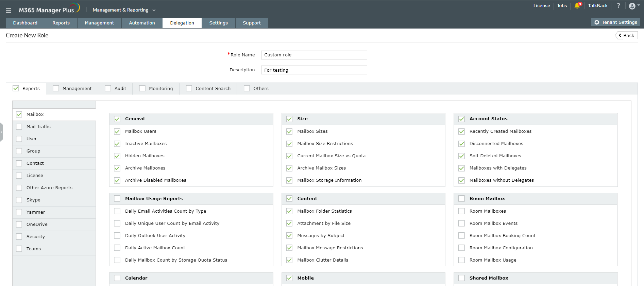
Task: Open the Settings tab
Action: point(218,23)
